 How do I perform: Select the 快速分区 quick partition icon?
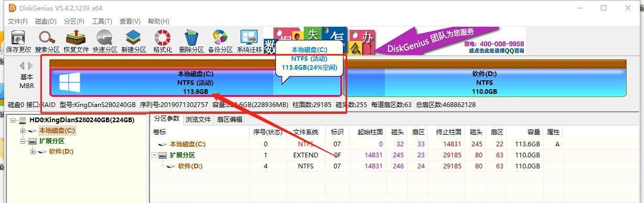[x=105, y=41]
